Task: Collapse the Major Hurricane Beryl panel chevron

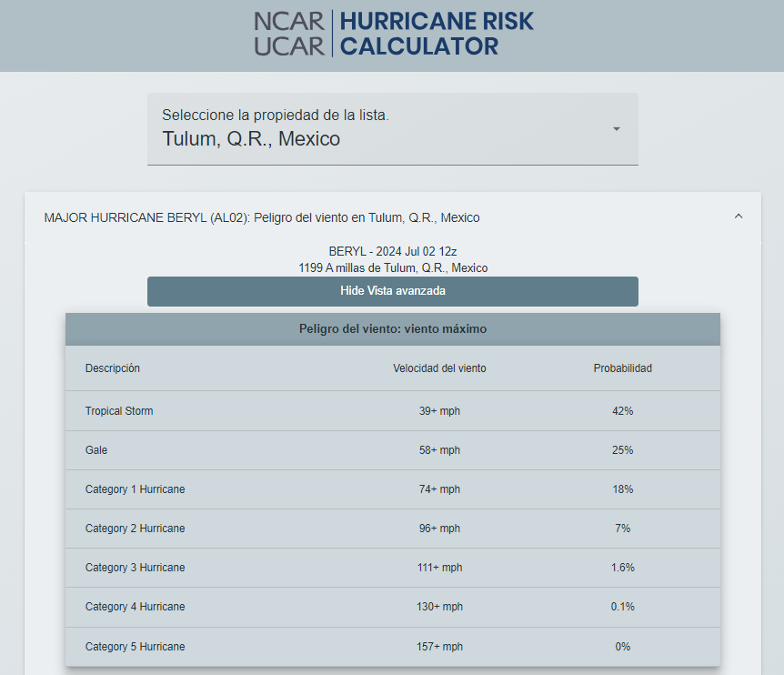Action: click(x=739, y=217)
